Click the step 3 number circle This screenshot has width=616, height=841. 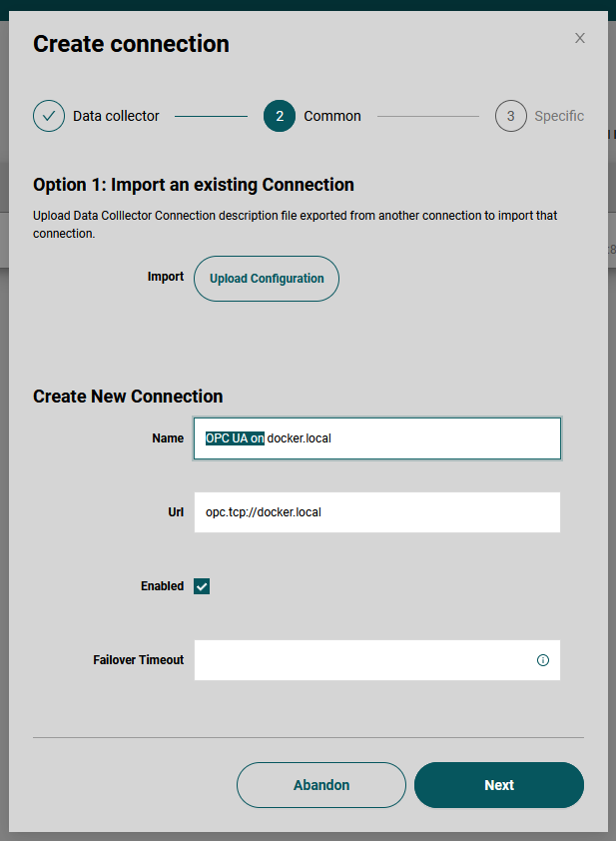click(510, 116)
